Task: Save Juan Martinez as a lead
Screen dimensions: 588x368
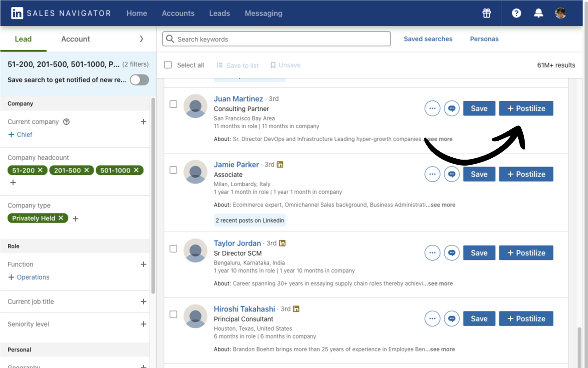Action: pyautogui.click(x=479, y=109)
